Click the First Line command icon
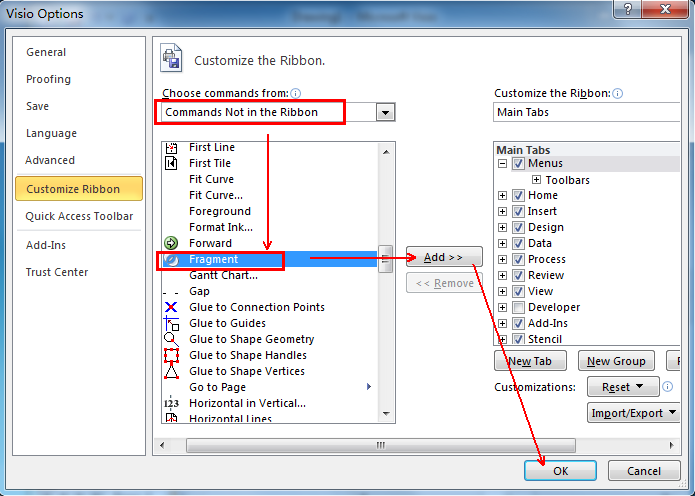Image resolution: width=695 pixels, height=496 pixels. [171, 148]
